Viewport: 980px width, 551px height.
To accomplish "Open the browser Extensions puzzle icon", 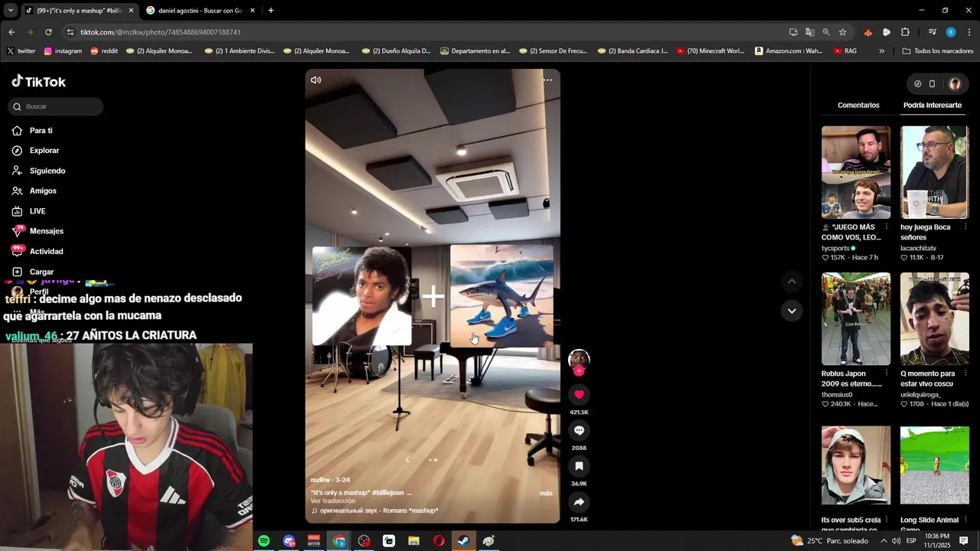I will click(905, 32).
